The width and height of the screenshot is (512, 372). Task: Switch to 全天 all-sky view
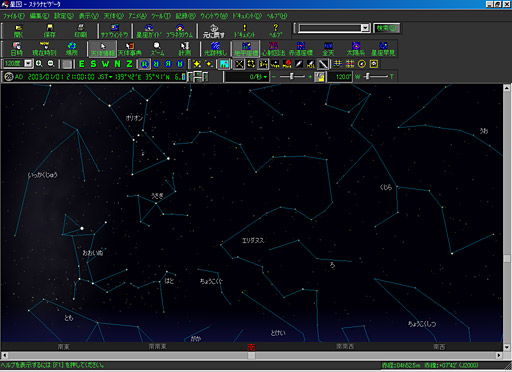328,49
